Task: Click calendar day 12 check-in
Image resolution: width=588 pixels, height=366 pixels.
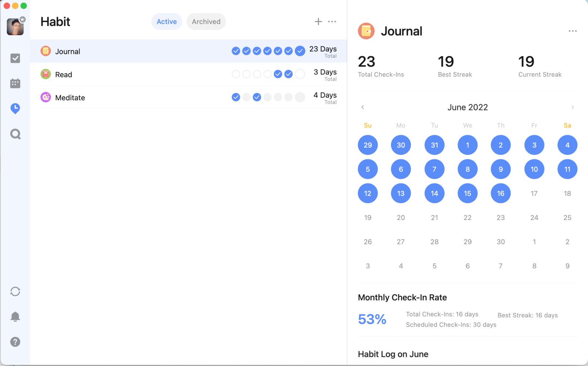Action: point(368,193)
